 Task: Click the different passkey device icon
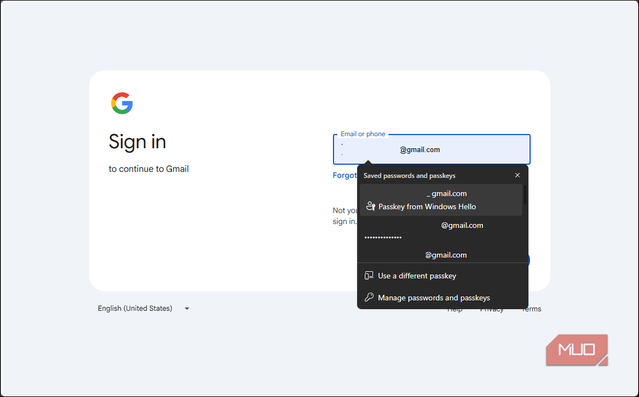point(369,276)
